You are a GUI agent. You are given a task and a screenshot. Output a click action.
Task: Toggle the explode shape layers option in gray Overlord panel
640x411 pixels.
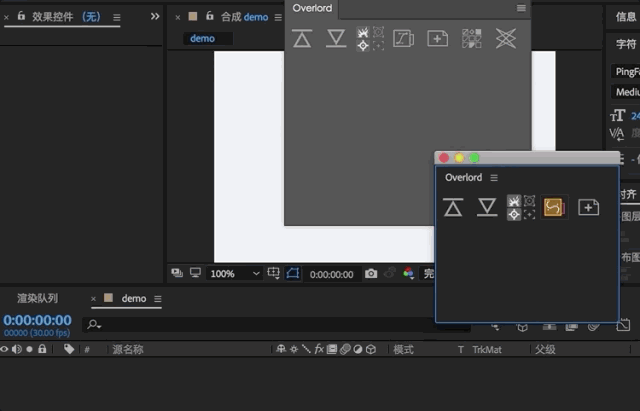click(x=362, y=32)
